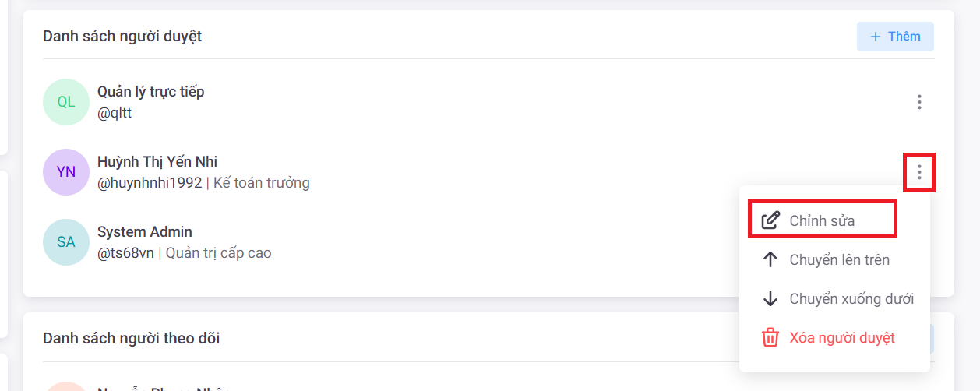Click the down arrow icon in menu
980x391 pixels.
coord(770,298)
